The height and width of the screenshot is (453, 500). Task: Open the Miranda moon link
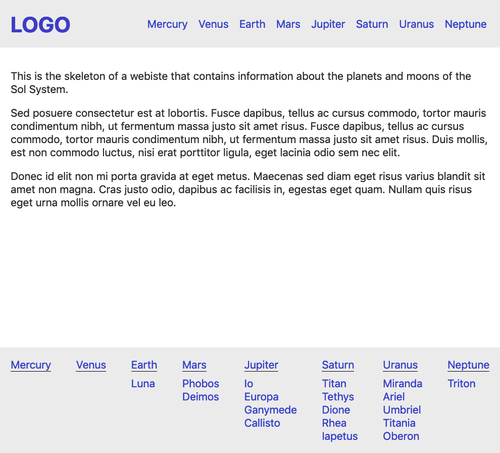tap(403, 384)
